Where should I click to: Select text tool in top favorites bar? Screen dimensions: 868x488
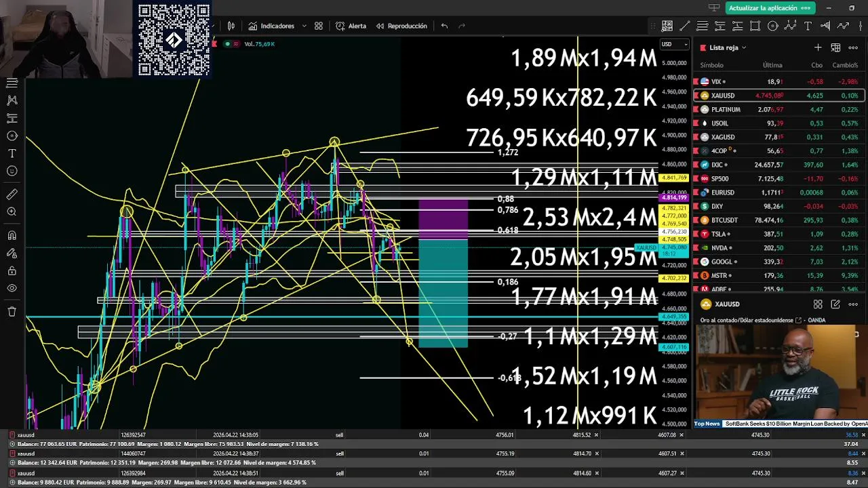coord(808,26)
